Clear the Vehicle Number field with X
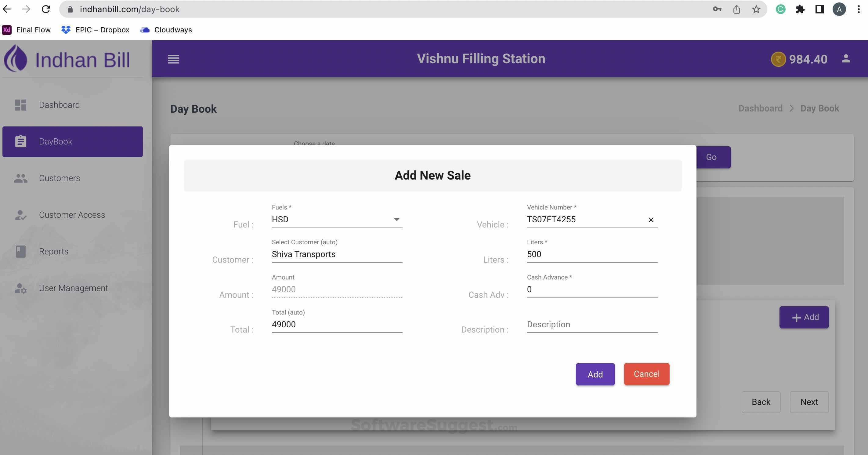 (x=651, y=220)
